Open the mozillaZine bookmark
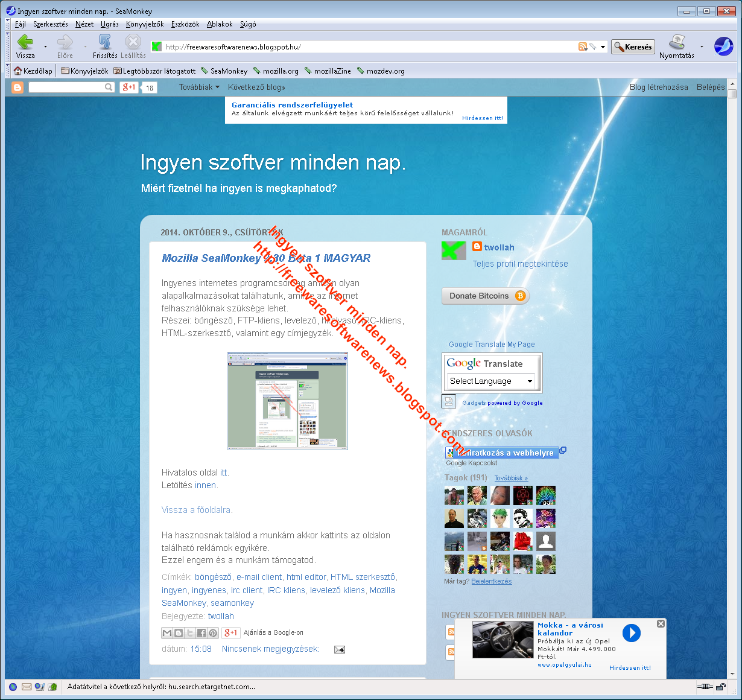 coord(328,71)
